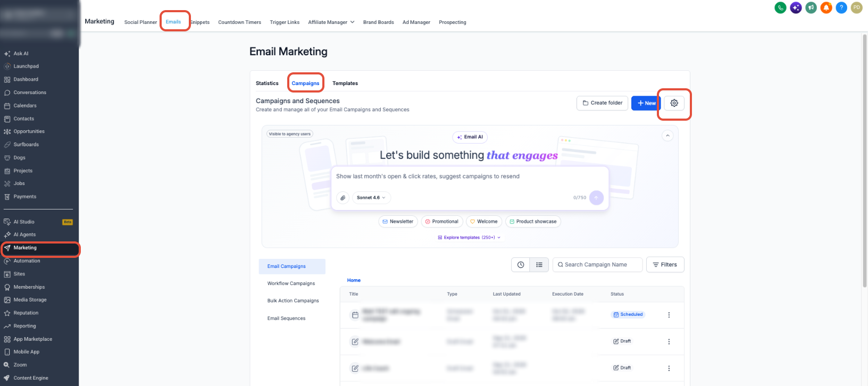Click the blue New button
The width and height of the screenshot is (868, 386).
(x=646, y=103)
